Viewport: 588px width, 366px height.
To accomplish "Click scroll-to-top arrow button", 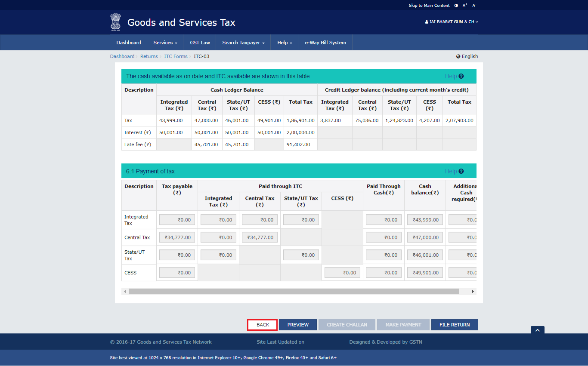I will tap(538, 330).
